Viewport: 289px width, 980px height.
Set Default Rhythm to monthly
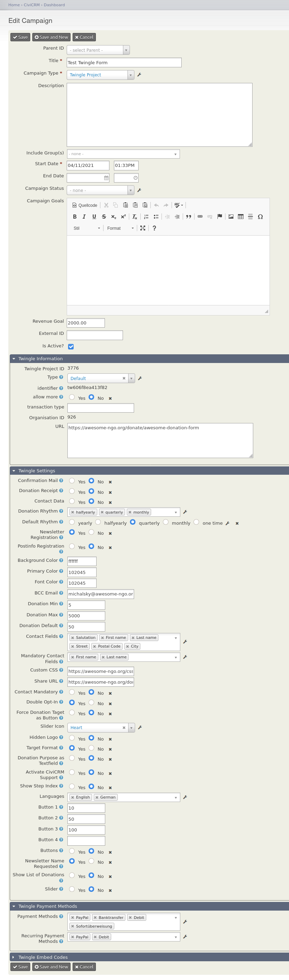166,522
